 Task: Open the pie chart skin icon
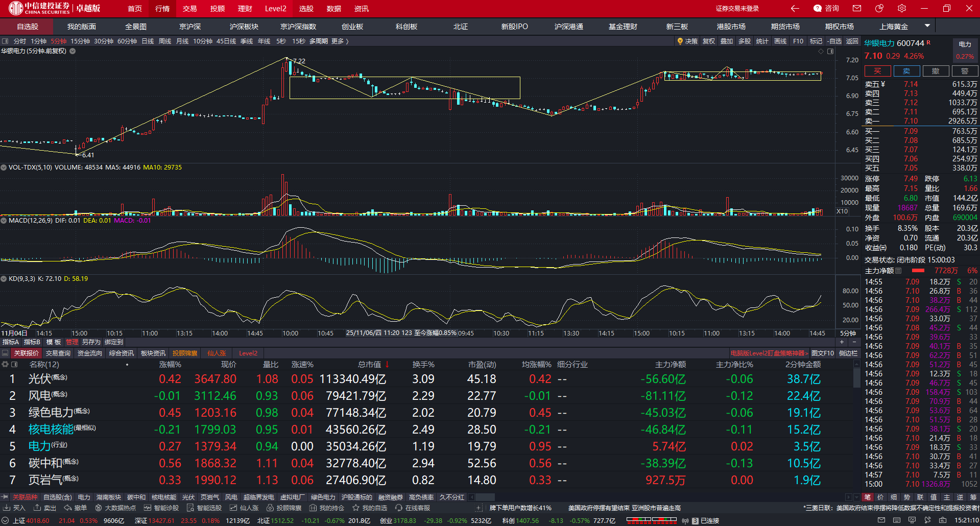[x=879, y=8]
